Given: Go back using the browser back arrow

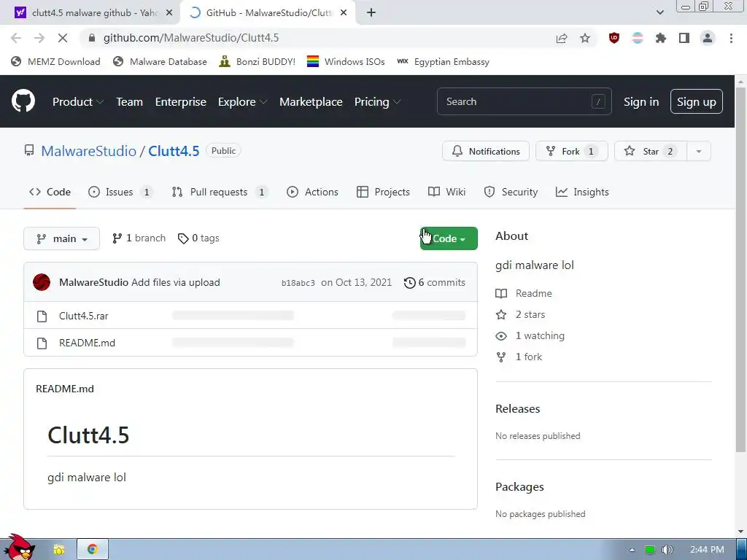Looking at the screenshot, I should point(16,38).
